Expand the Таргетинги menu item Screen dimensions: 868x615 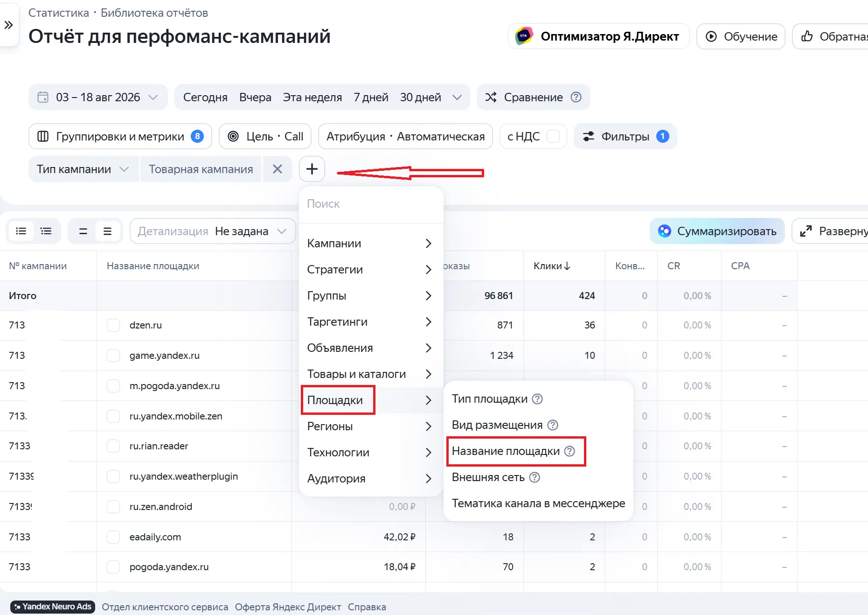click(x=370, y=321)
